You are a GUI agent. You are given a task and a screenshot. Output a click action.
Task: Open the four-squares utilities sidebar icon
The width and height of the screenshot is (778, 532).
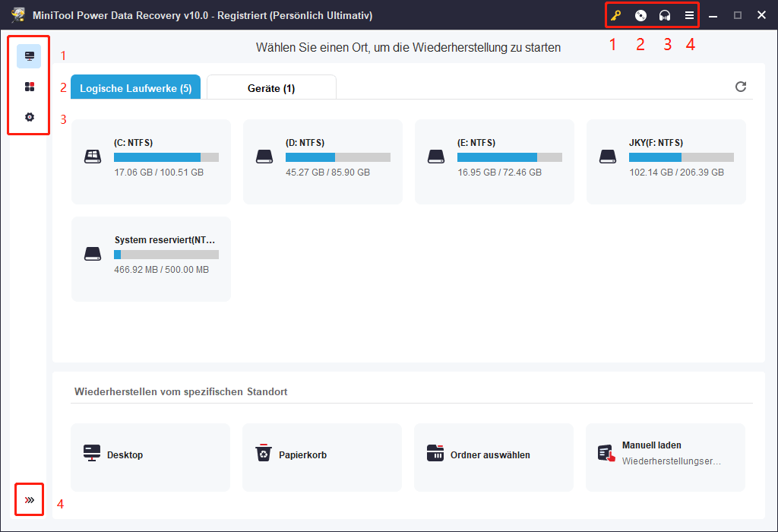30,87
